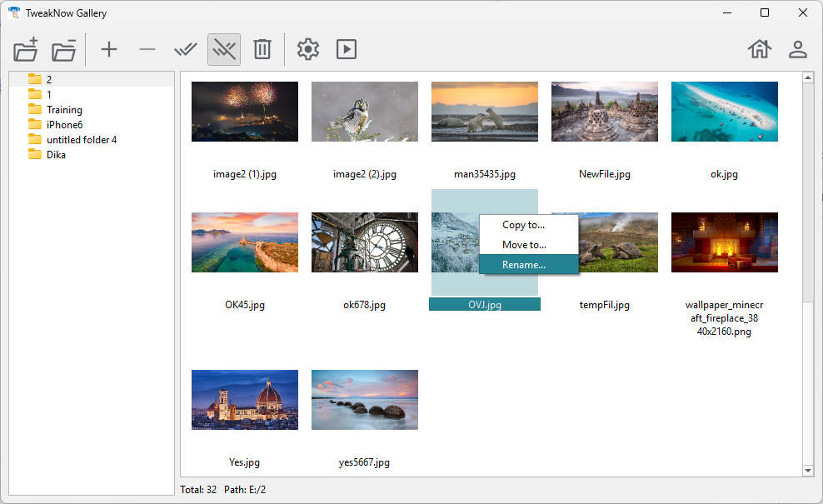Open the iPhone6 folder in sidebar
The height and width of the screenshot is (504, 823).
click(x=64, y=125)
